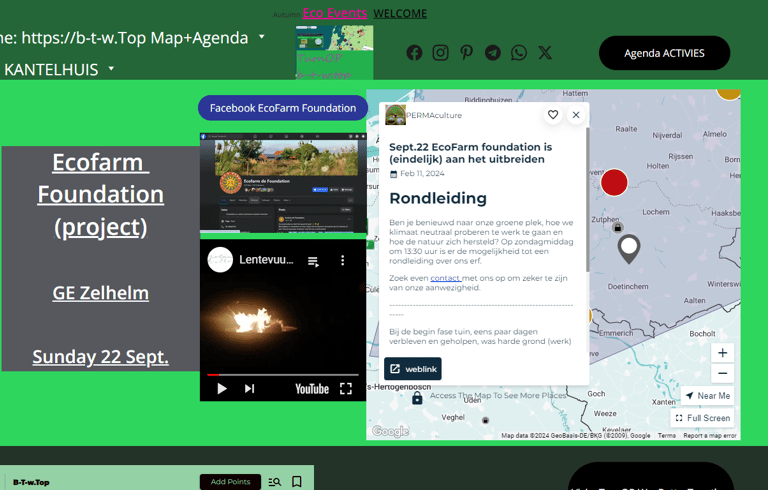Click the Agenda ACTIVIES button
Viewport: 768px width, 490px height.
tap(664, 53)
